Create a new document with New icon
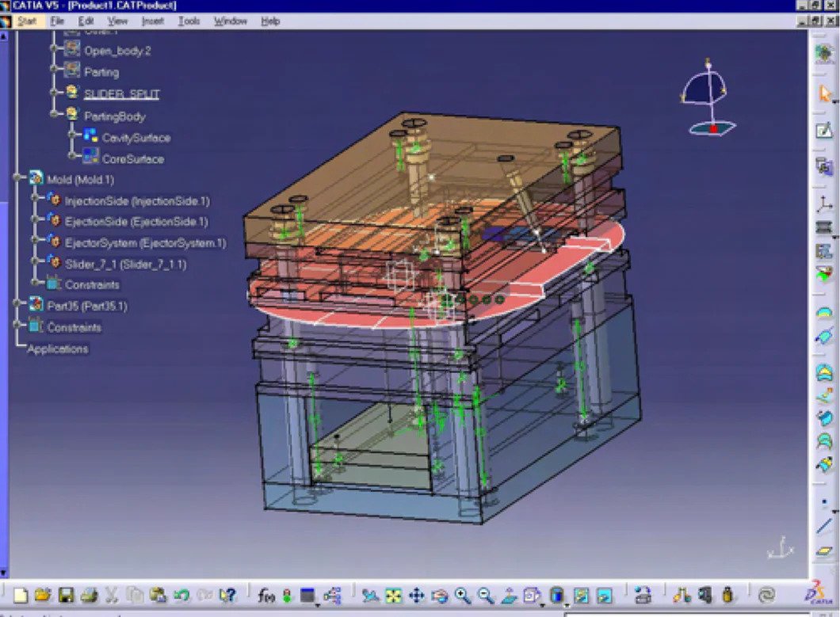This screenshot has width=840, height=617. coord(21,595)
